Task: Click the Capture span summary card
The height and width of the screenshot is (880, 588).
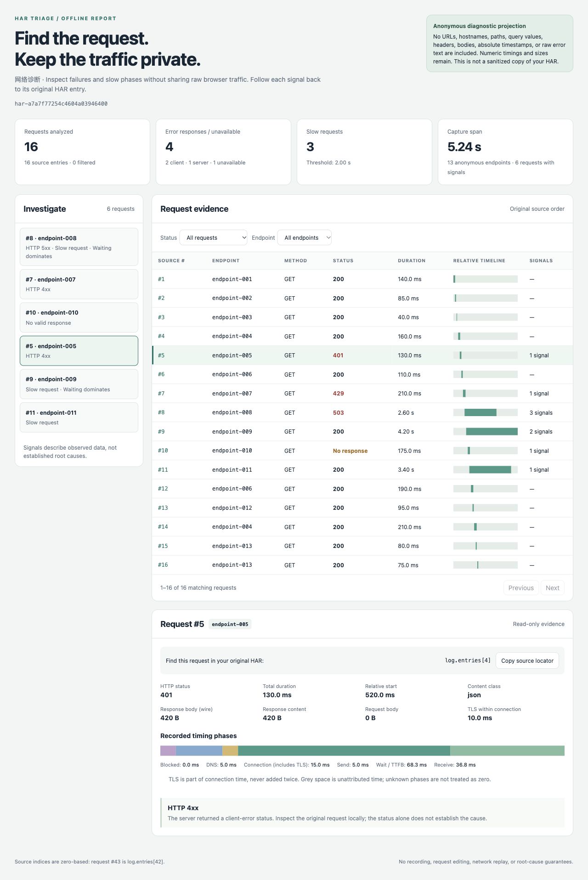Action: [x=505, y=152]
